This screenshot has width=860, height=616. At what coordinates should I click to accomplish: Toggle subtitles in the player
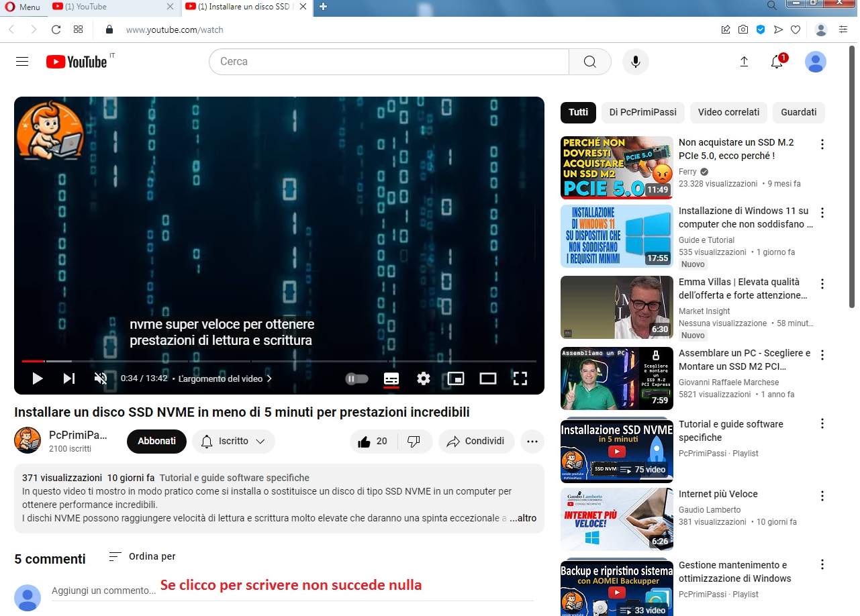click(391, 378)
